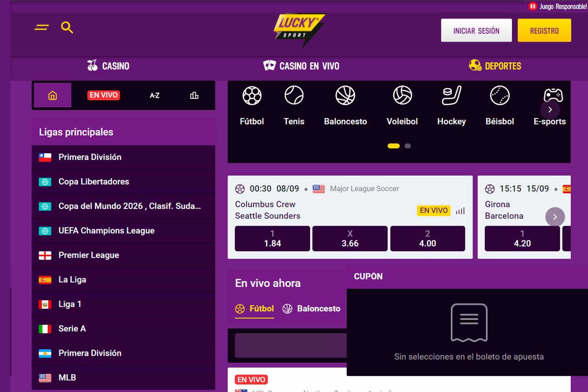The image size is (588, 392).
Task: Open Premier League
Action: (x=123, y=255)
